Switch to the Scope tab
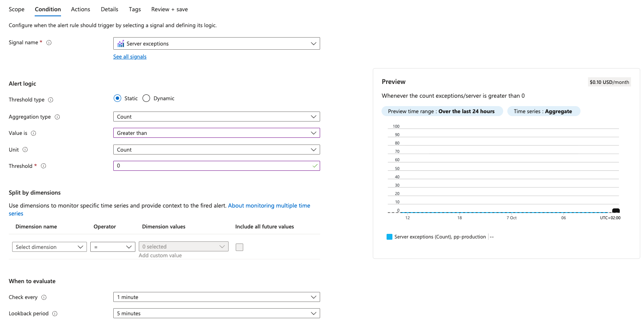Image resolution: width=644 pixels, height=327 pixels. point(17,9)
